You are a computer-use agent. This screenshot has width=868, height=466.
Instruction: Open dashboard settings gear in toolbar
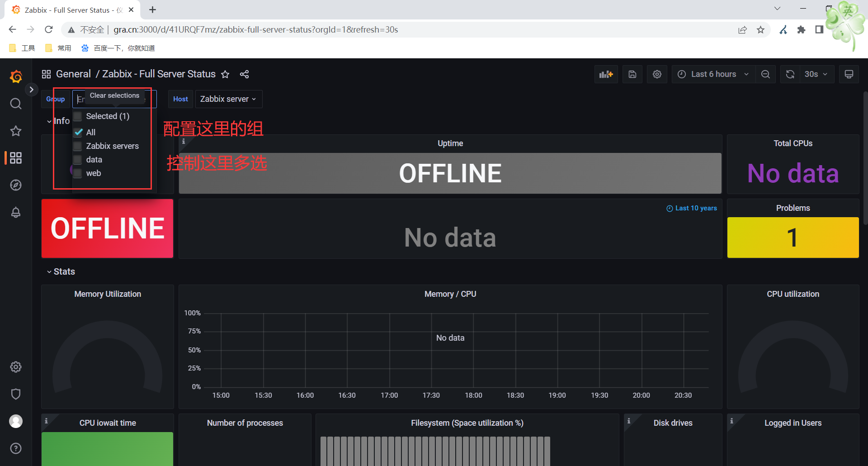coord(657,74)
